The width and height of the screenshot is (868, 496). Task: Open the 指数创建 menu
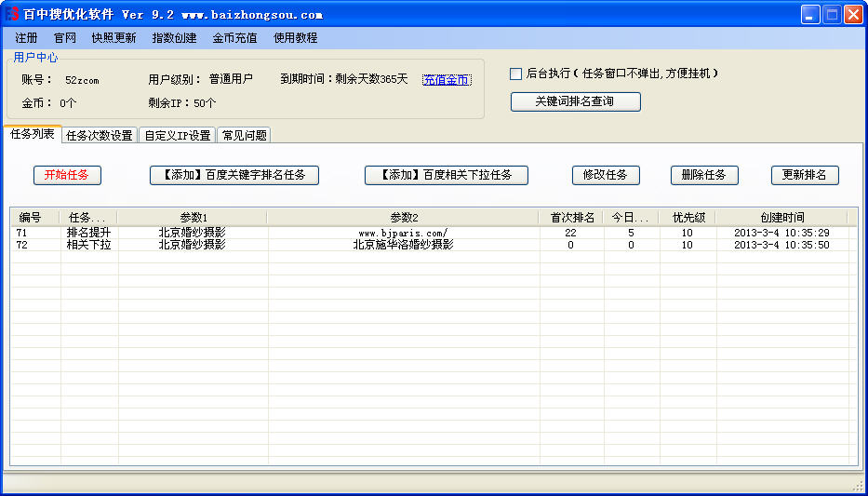tap(174, 38)
